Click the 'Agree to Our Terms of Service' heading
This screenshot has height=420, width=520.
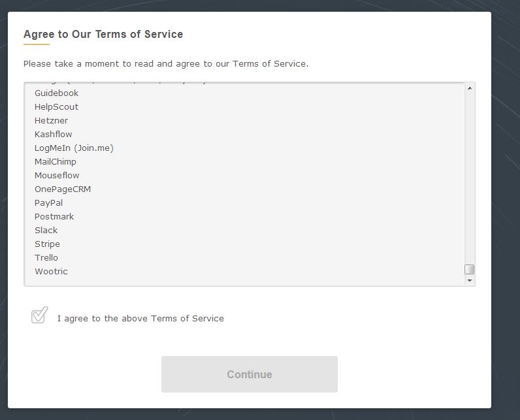[103, 34]
